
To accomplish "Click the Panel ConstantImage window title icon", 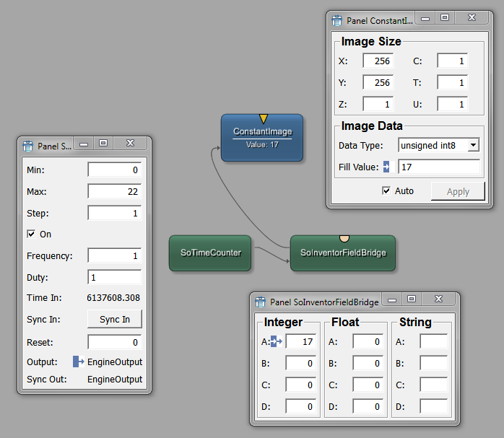I will (x=336, y=21).
